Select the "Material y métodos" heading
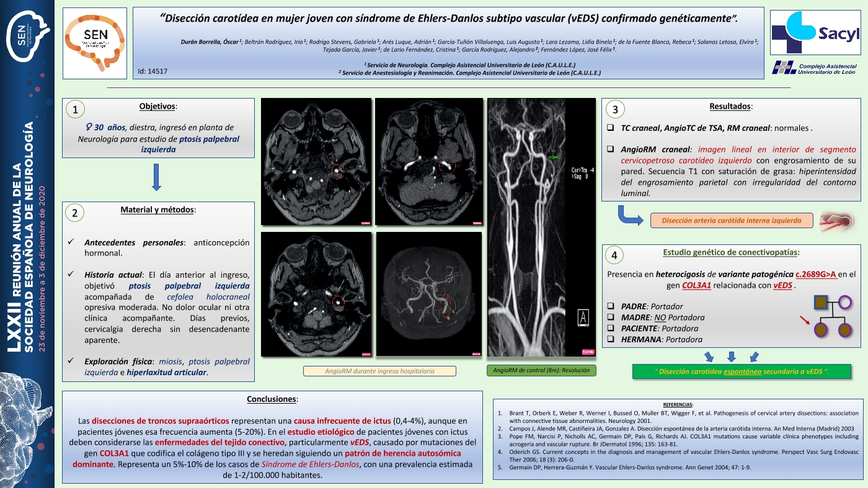The width and height of the screenshot is (868, 488). [157, 210]
